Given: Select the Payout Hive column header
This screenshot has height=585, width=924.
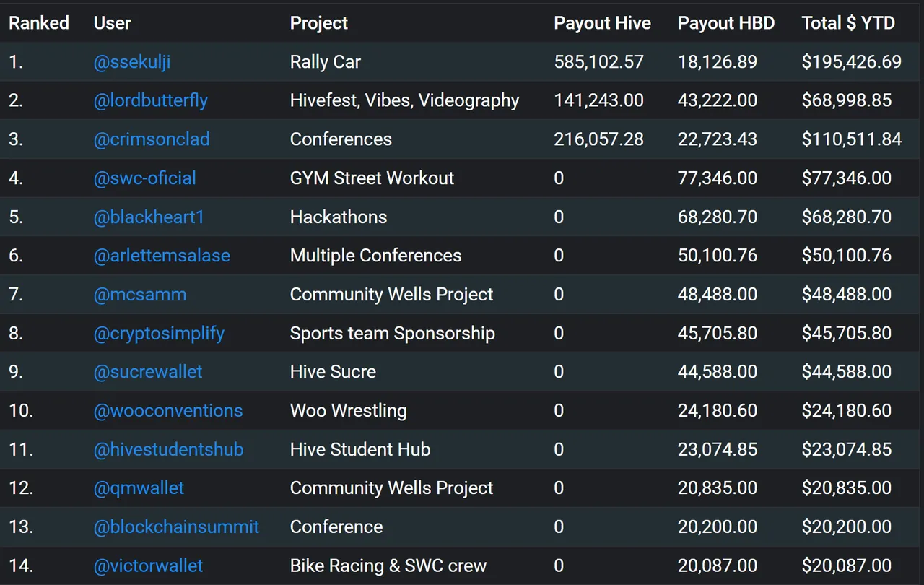Looking at the screenshot, I should coord(603,23).
